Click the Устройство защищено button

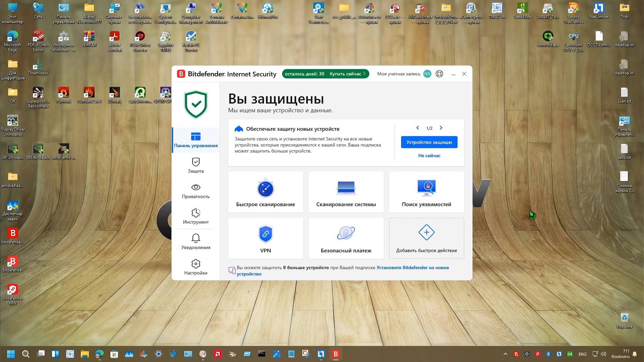(x=429, y=142)
